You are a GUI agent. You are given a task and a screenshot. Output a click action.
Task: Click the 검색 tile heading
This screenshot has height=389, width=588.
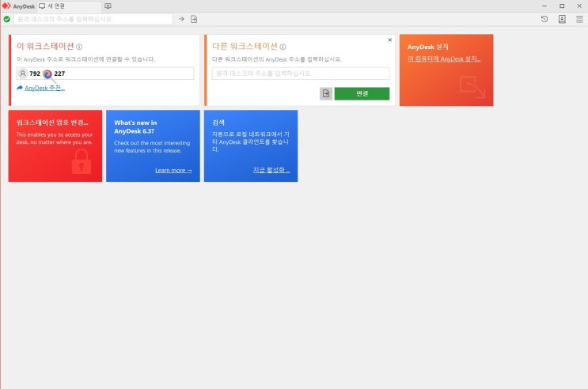tap(218, 123)
